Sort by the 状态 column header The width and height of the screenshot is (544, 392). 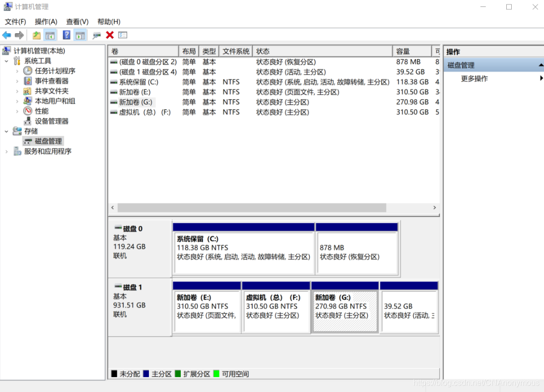click(323, 51)
